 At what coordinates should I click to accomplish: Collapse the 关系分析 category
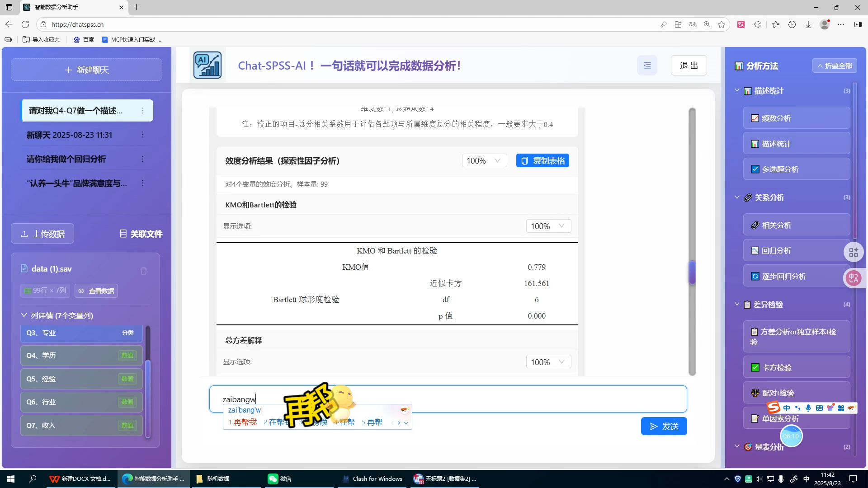[x=737, y=197]
